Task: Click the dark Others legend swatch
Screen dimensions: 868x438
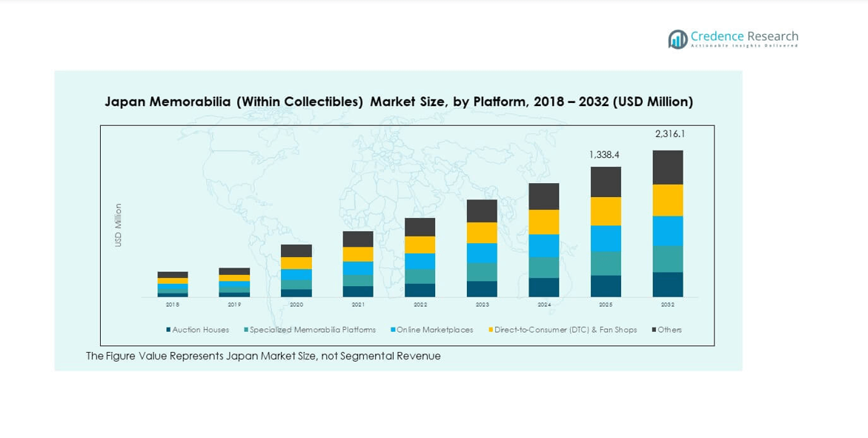Action: click(654, 330)
